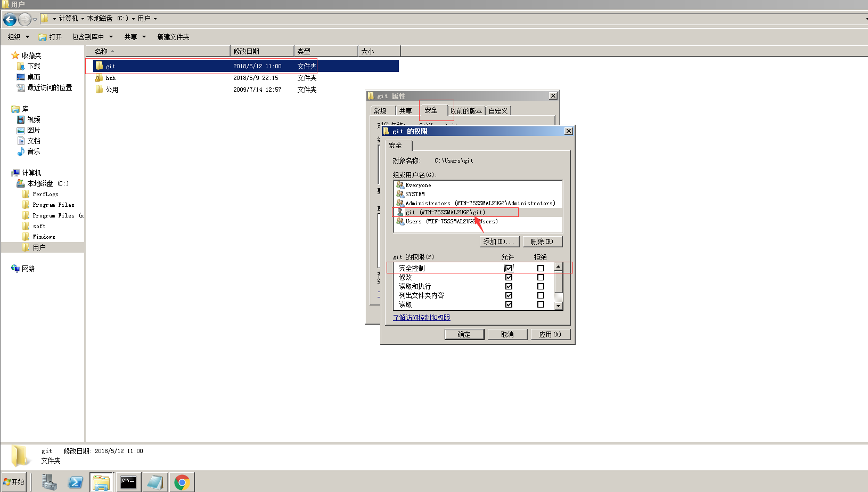Select the Everyone group in user list
The image size is (868, 492).
pos(418,185)
